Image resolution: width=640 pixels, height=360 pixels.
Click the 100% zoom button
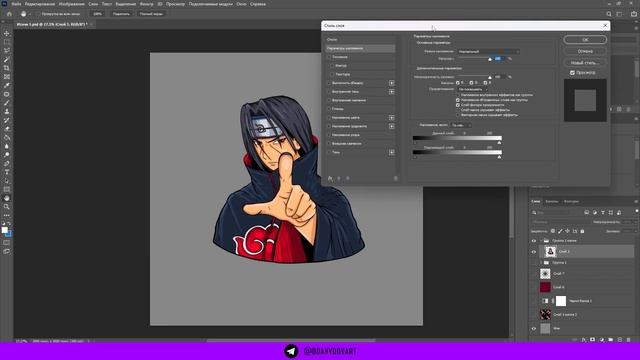click(97, 14)
